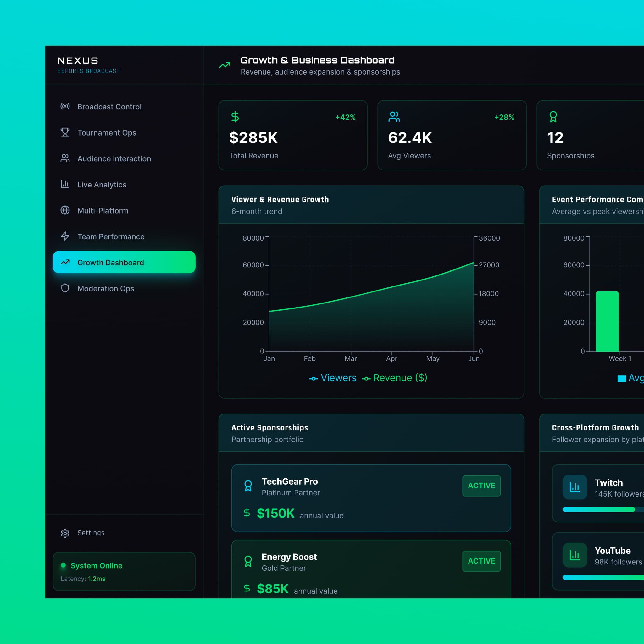
Task: Click the dollar icon on Total Revenue card
Action: point(235,117)
